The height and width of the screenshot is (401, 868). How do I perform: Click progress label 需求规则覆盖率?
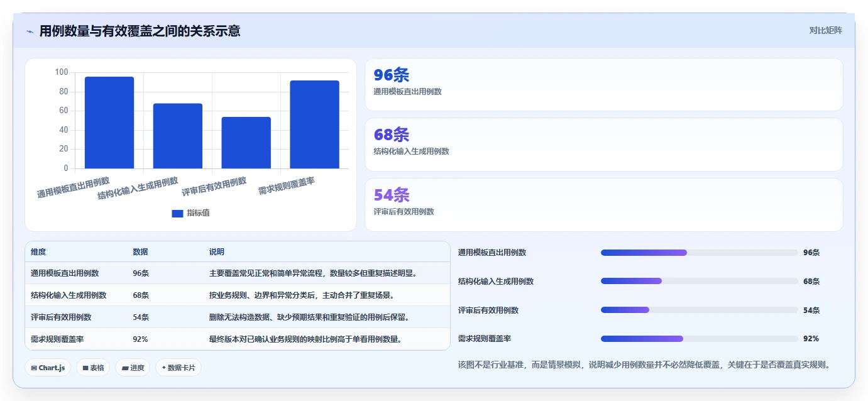(x=485, y=339)
